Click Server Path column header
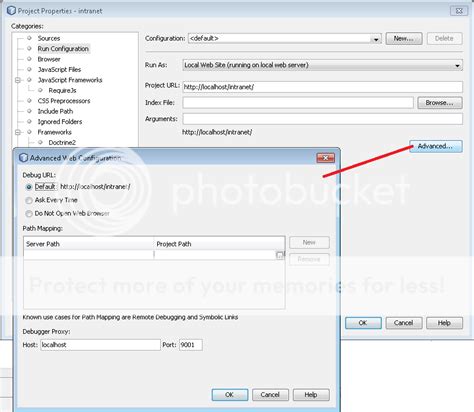Screen dimensions: 474x412 point(89,244)
